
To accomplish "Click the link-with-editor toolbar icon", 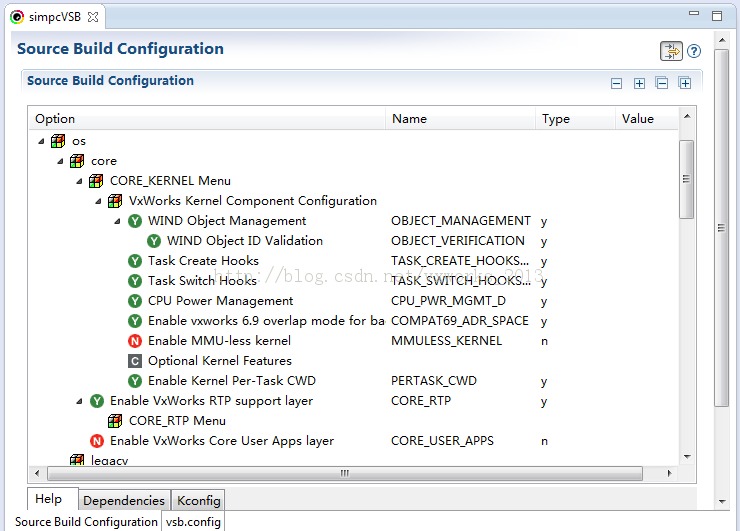I will (x=671, y=51).
